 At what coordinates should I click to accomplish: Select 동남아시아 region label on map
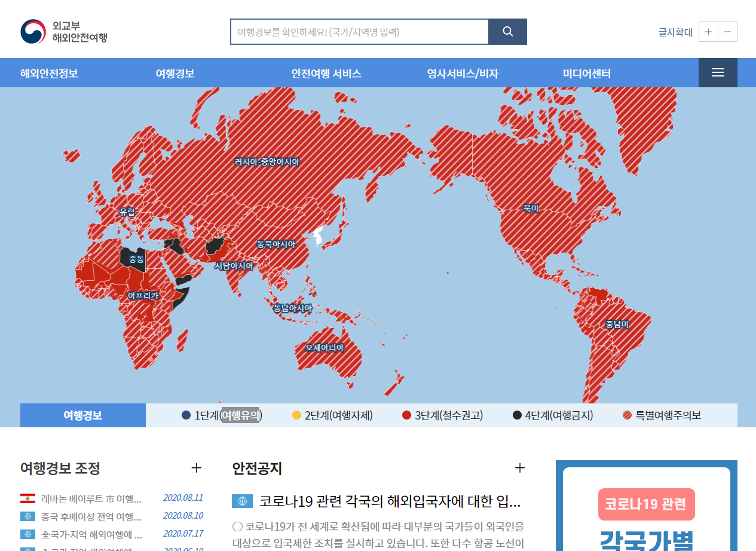click(x=293, y=308)
